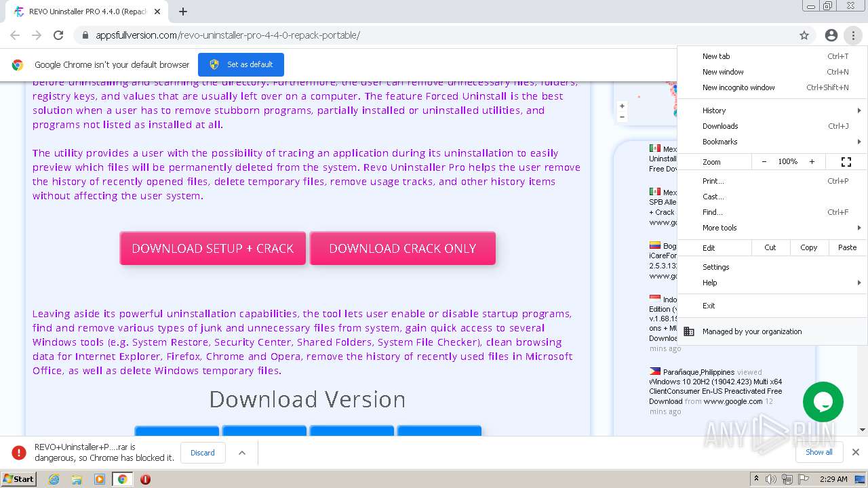Screen dimensions: 868x488
Task: Open Downloads from the Chrome menu
Action: (x=772, y=126)
